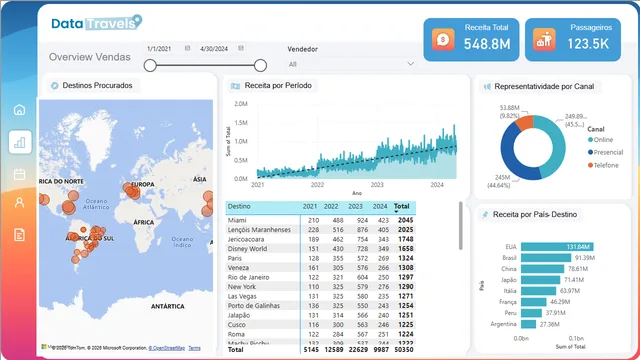Image resolution: width=640 pixels, height=360 pixels.
Task: Click the right handle of date slider
Action: pyautogui.click(x=260, y=65)
